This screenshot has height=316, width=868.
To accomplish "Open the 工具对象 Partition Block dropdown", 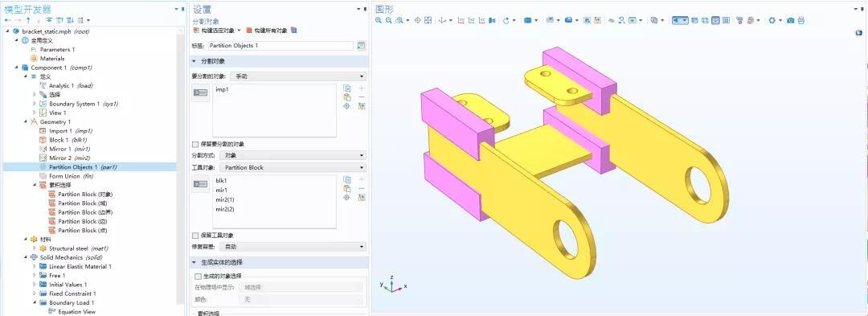I will point(293,167).
